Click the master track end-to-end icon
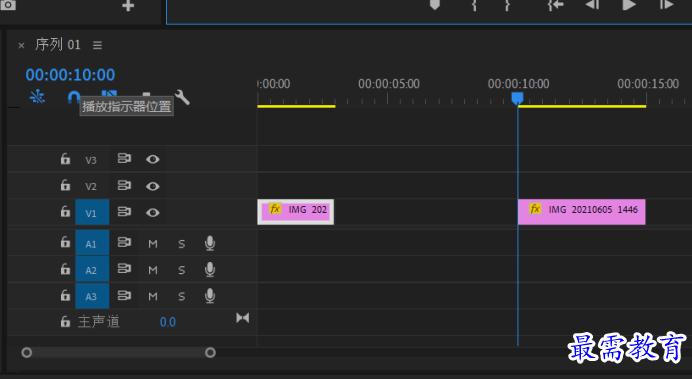The height and width of the screenshot is (379, 692). point(242,318)
